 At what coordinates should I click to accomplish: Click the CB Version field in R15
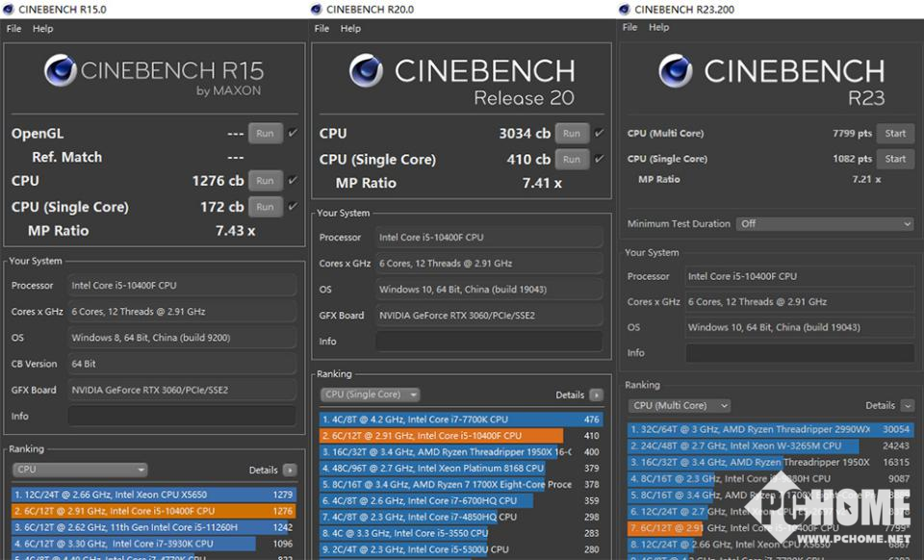click(182, 364)
